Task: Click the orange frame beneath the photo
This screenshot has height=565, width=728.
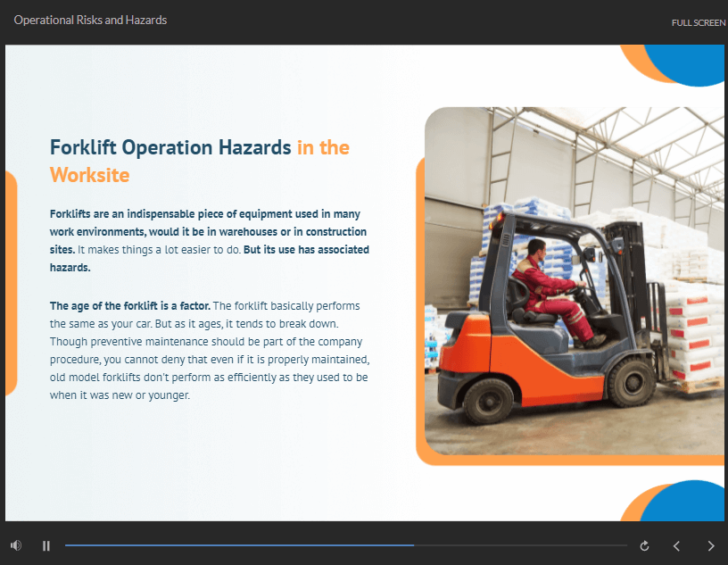Action: (571, 460)
